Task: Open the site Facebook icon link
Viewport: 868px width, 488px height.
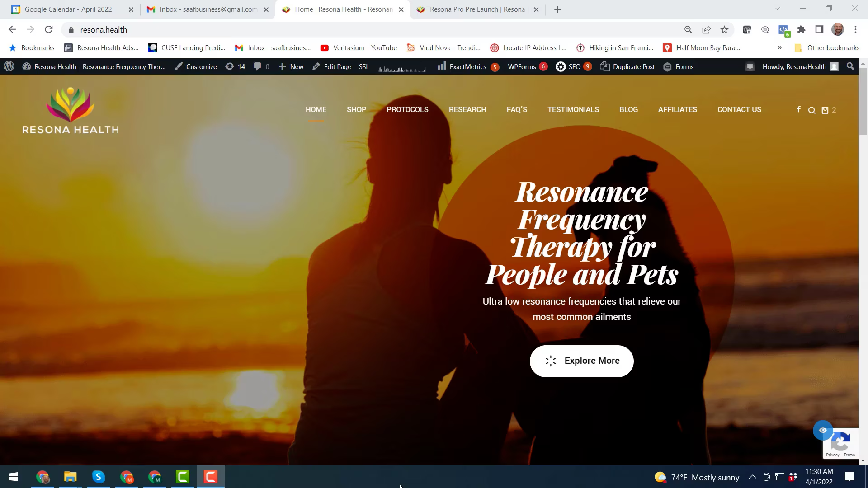Action: click(798, 109)
